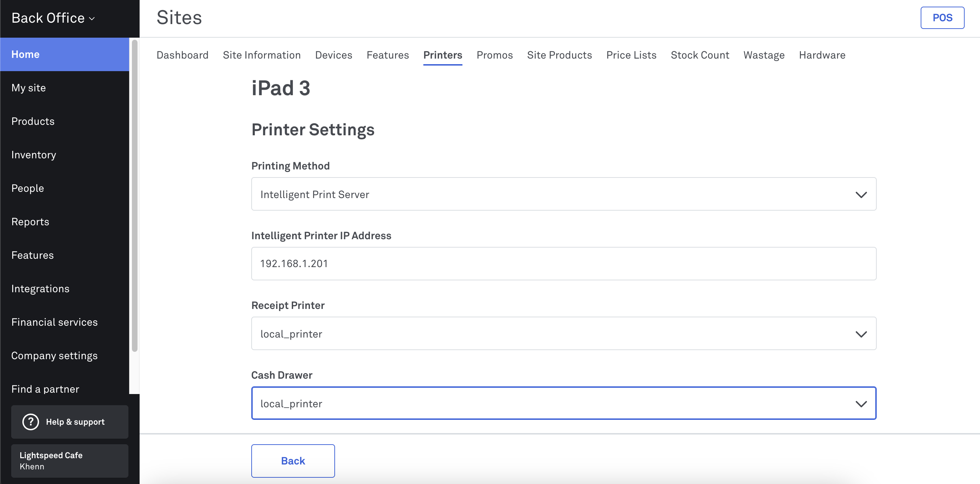Open Reports in the sidebar
980x484 pixels.
65,222
